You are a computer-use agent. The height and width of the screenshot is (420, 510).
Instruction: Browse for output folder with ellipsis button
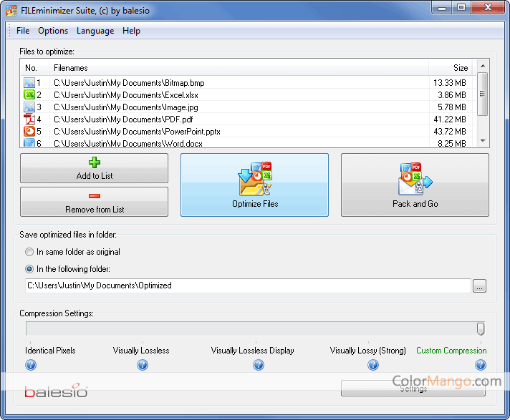(479, 286)
